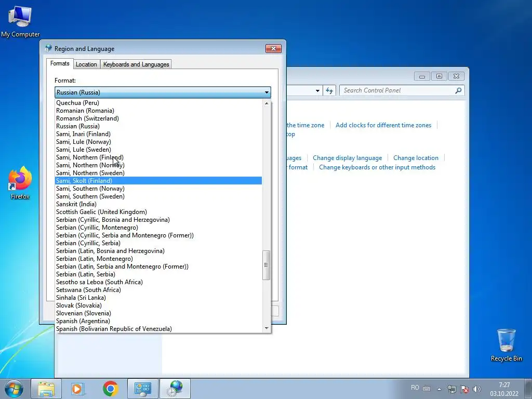
Task: Show hidden tray icons arrow
Action: pos(439,389)
